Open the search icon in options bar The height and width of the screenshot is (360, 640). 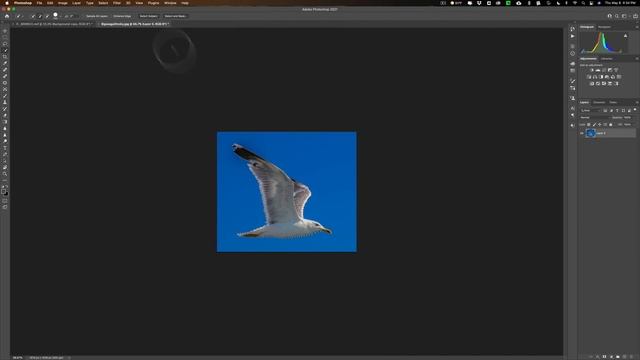point(617,16)
